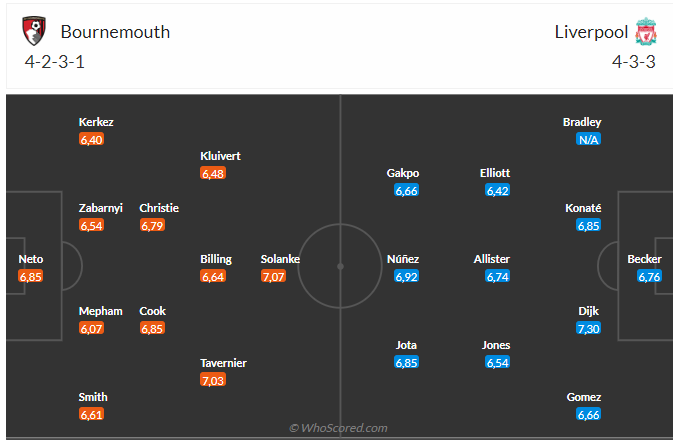Click Taverner's 7,03 rating badge
673x440 pixels.
tap(212, 380)
